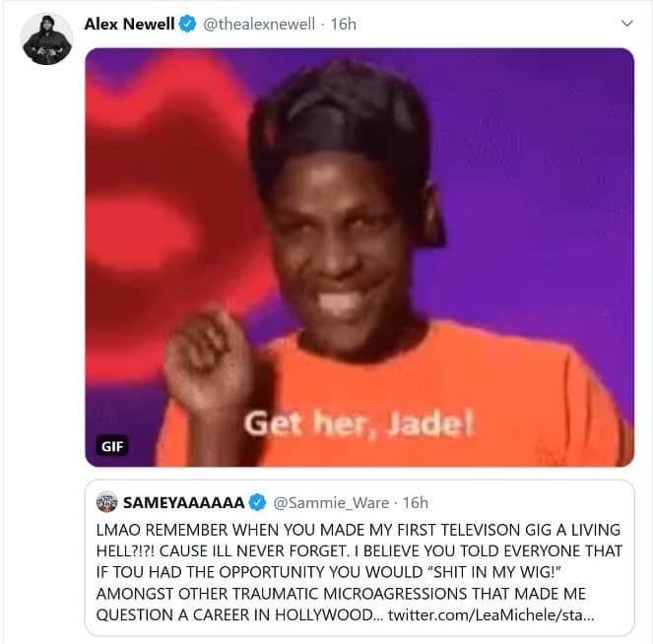Click the "LMAO REMEMBER WHEN" quoted text line
The image size is (653, 644).
[x=359, y=530]
